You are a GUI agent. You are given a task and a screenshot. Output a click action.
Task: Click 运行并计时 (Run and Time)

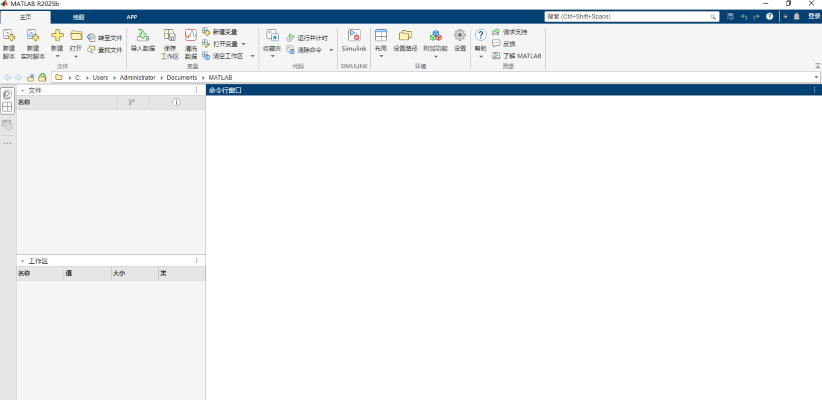307,38
